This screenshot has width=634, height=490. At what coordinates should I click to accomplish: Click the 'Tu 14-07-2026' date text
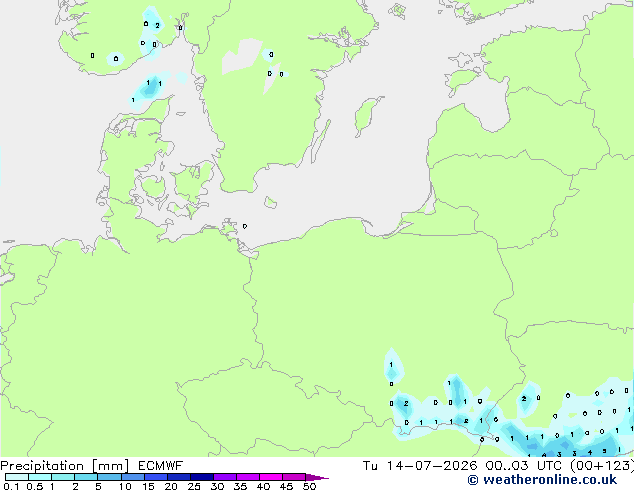(420, 466)
